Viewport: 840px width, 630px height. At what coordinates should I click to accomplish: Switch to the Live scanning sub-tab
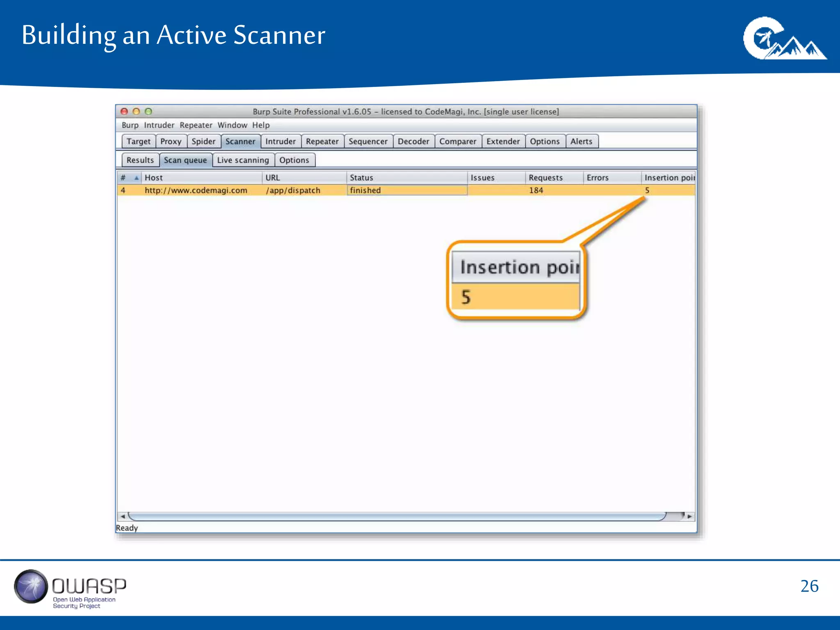(243, 160)
